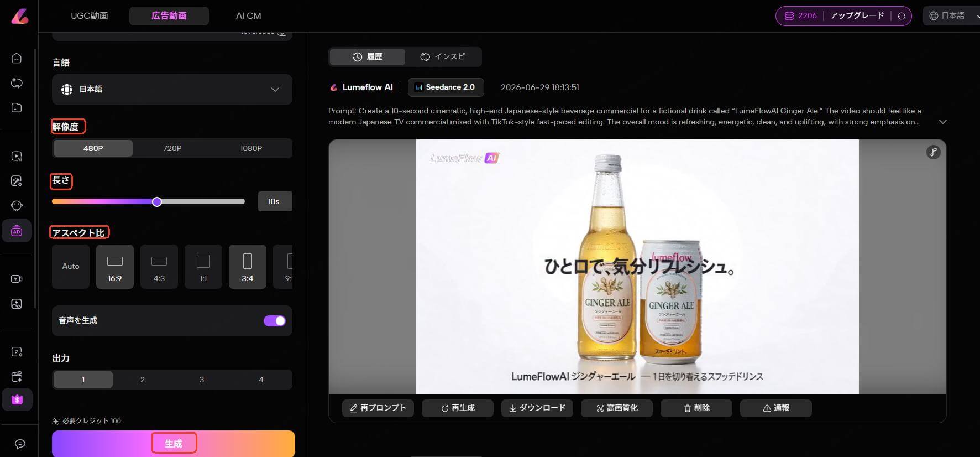Choose the 4:3 aspect ratio
Image resolution: width=980 pixels, height=457 pixels.
pyautogui.click(x=159, y=267)
